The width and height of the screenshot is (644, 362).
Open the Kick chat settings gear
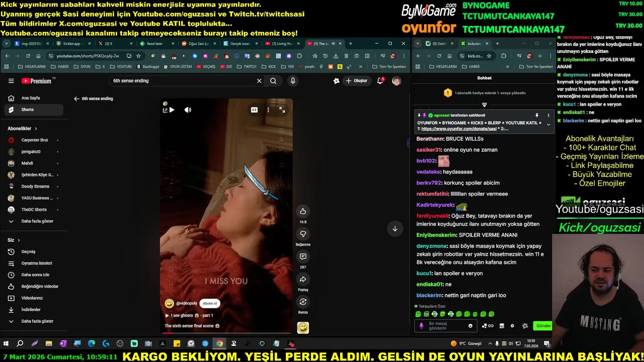(x=512, y=326)
